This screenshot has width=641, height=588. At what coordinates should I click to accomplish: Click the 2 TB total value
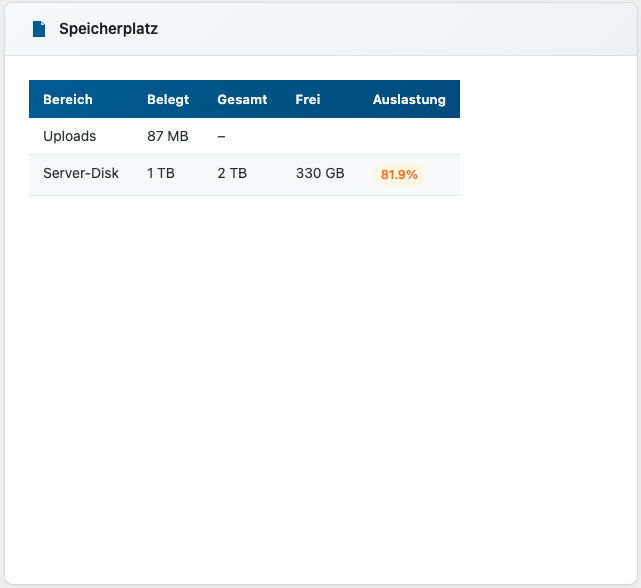tap(232, 174)
